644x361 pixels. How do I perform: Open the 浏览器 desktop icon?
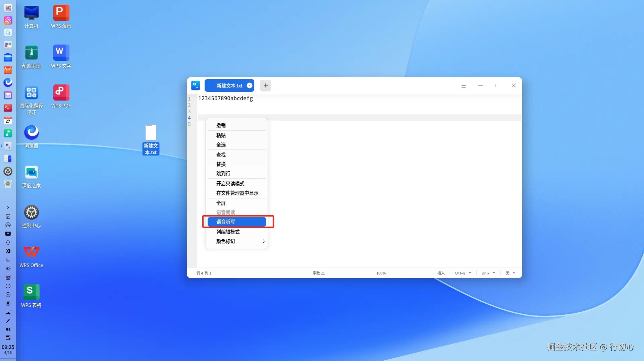tap(32, 137)
